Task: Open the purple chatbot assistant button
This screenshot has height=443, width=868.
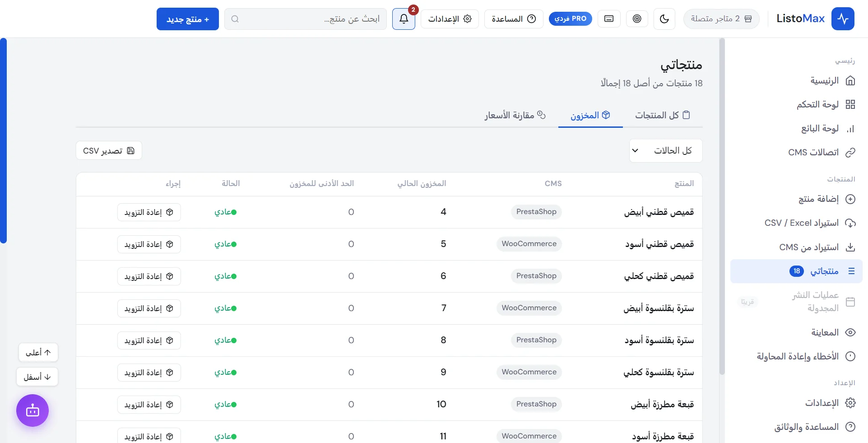Action: point(32,410)
